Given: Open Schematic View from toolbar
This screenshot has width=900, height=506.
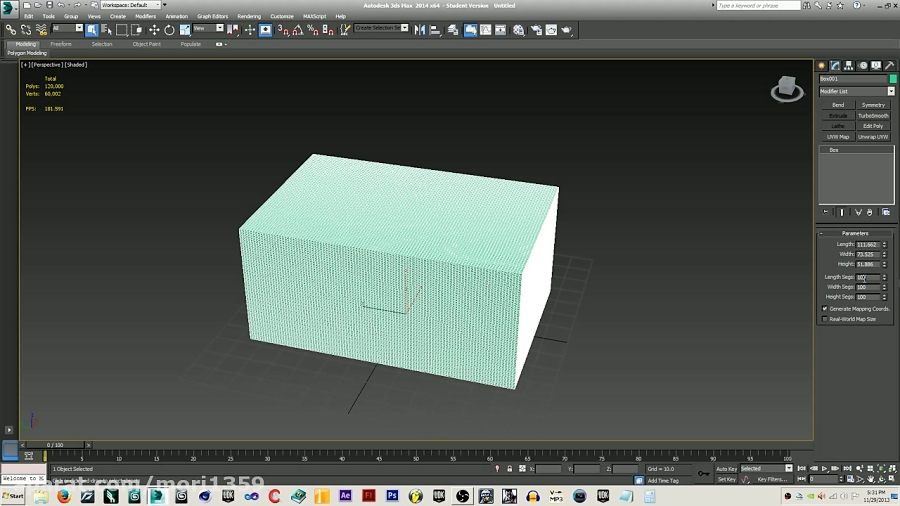Looking at the screenshot, I should [x=501, y=30].
